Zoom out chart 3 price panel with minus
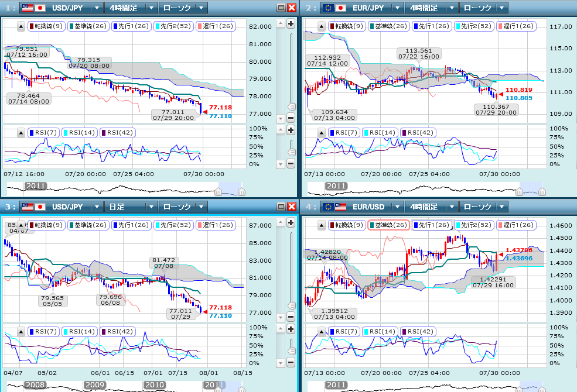The height and width of the screenshot is (392, 577). click(291, 317)
